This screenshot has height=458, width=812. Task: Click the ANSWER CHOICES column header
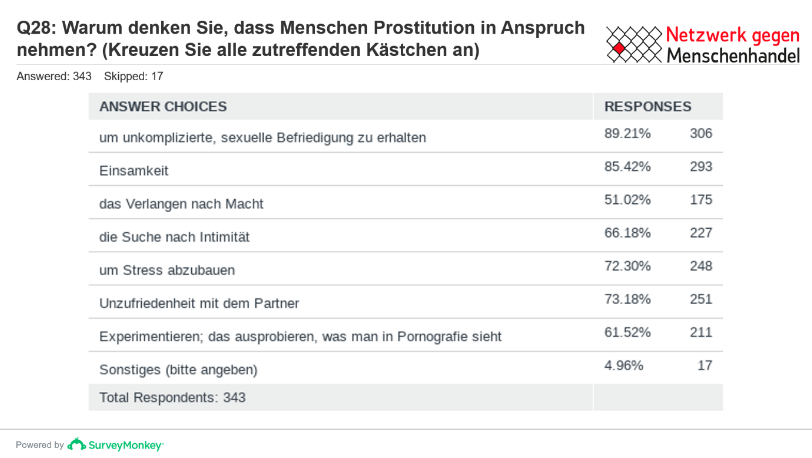pyautogui.click(x=163, y=107)
